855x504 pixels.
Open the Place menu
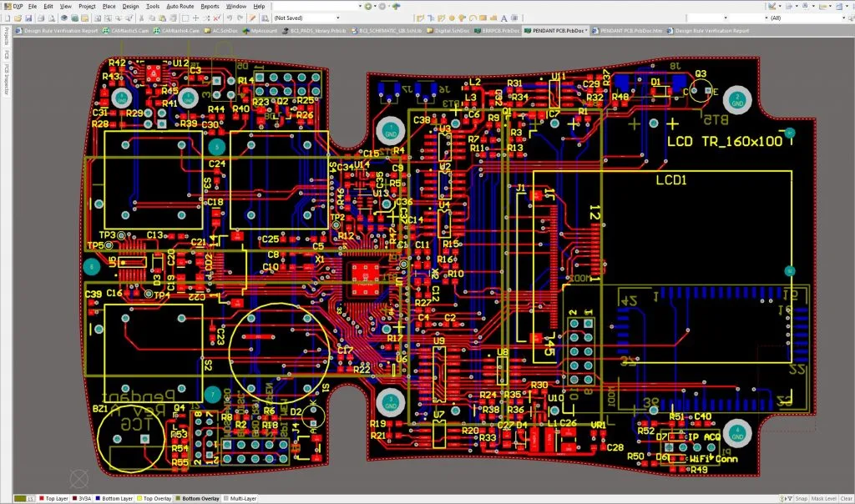click(x=109, y=6)
